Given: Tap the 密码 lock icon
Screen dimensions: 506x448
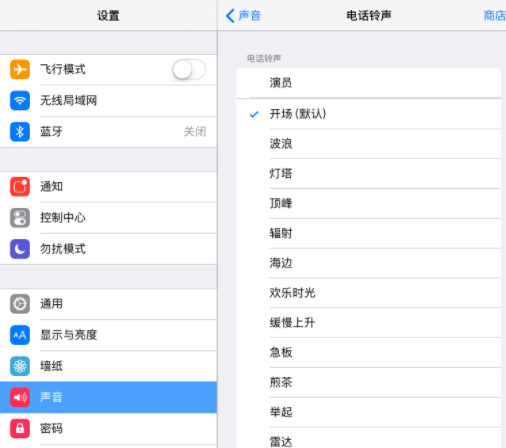Looking at the screenshot, I should [20, 428].
